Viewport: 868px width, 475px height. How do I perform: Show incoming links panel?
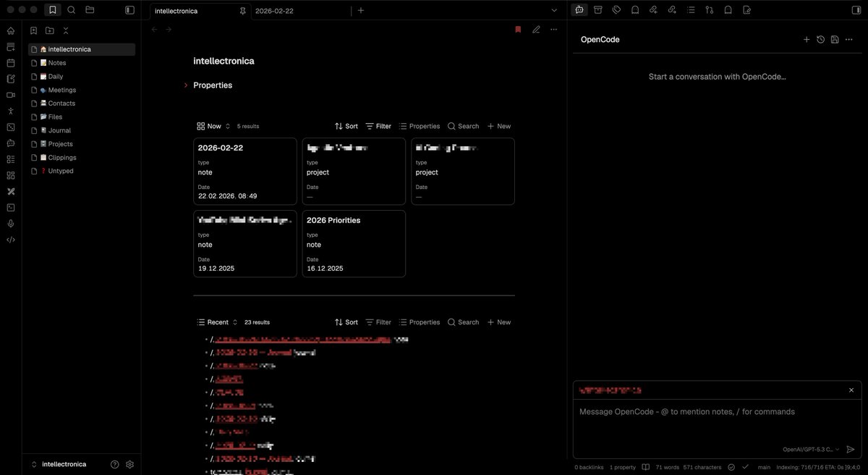tap(654, 9)
